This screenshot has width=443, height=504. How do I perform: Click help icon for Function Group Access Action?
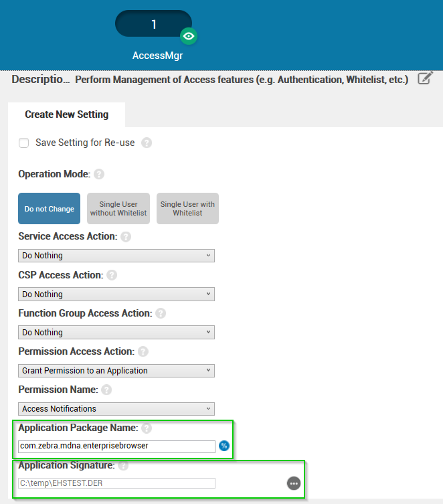(161, 313)
